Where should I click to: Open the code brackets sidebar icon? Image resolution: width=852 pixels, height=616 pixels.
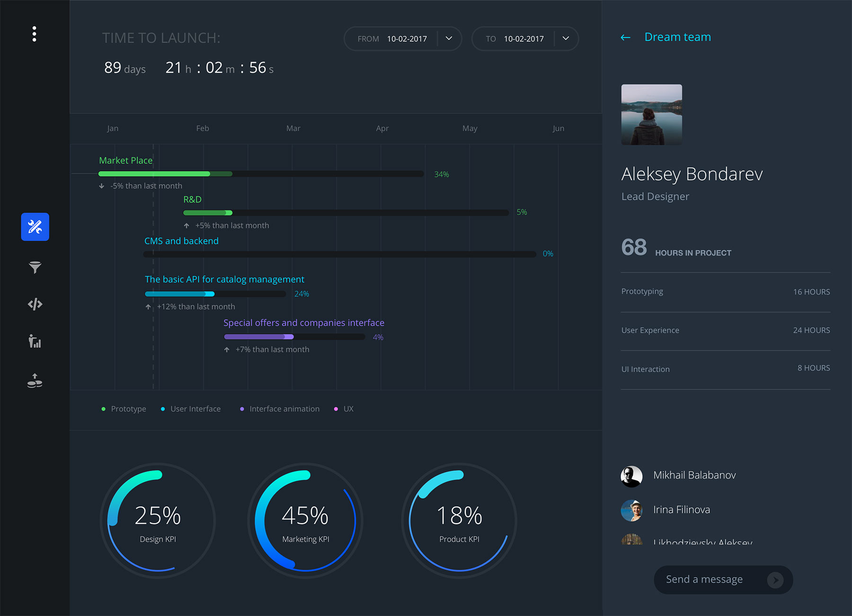point(35,304)
